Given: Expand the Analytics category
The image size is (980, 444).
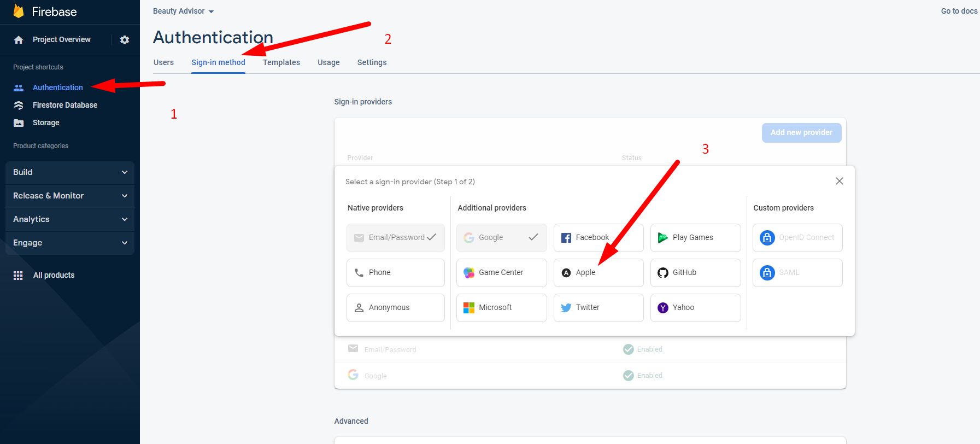Looking at the screenshot, I should (69, 219).
